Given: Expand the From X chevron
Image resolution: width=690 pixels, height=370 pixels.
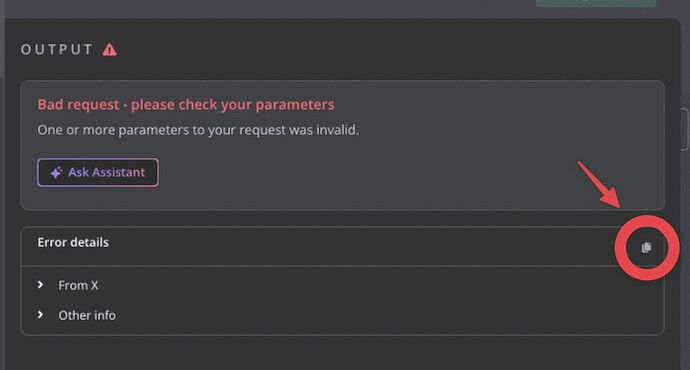Looking at the screenshot, I should [x=40, y=285].
